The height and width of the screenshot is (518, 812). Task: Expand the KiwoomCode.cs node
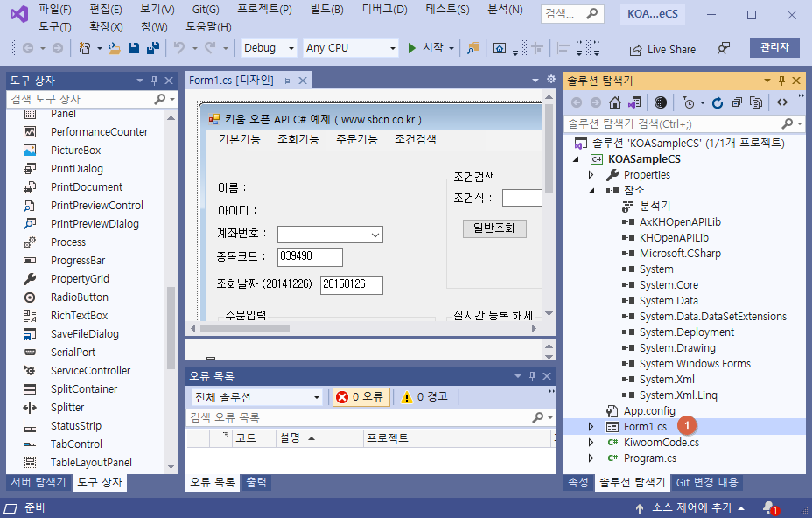point(591,443)
